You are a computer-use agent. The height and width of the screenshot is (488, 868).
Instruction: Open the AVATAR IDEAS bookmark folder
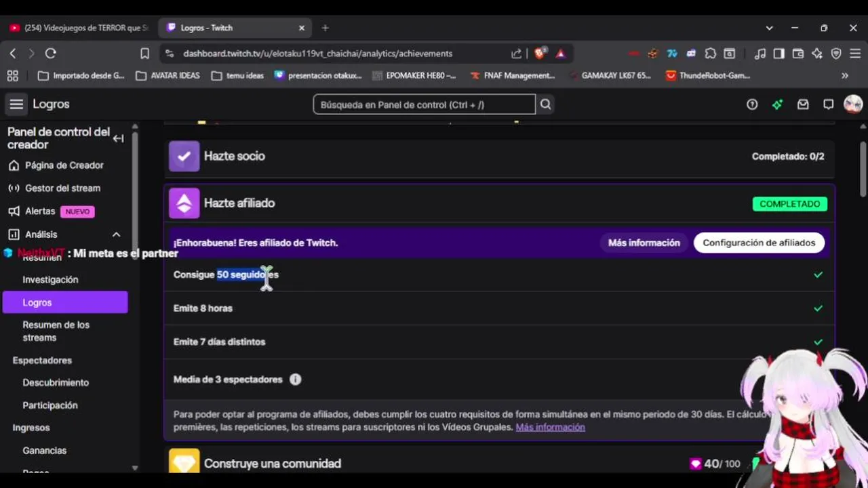[x=168, y=75]
